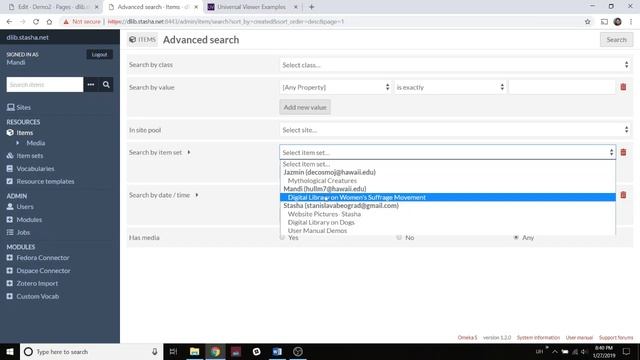Viewport: 640px width, 360px height.
Task: Open Modules admin page
Action: 24,220
